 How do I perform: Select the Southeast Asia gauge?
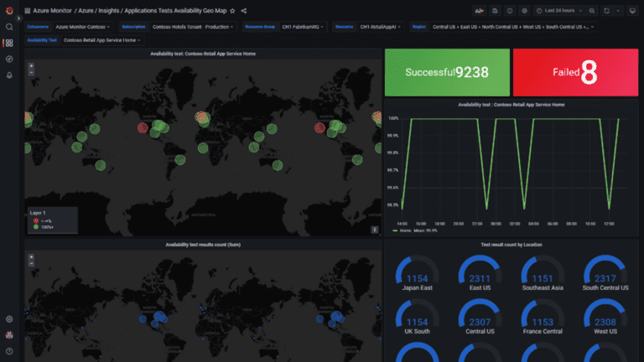point(543,273)
